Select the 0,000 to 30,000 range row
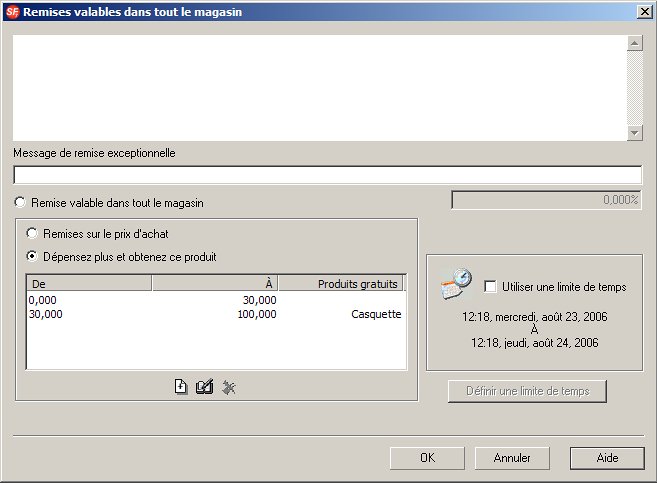Image resolution: width=657 pixels, height=483 pixels. (215, 299)
